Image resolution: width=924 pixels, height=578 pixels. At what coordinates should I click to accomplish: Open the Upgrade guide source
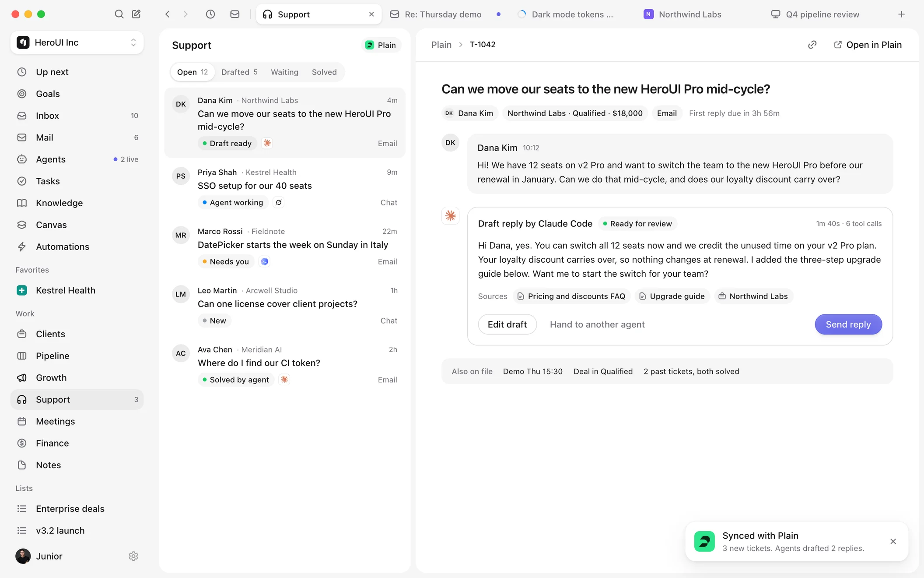672,296
